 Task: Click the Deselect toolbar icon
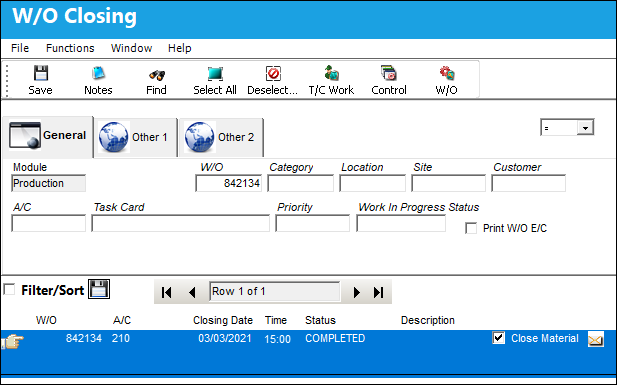(x=273, y=74)
